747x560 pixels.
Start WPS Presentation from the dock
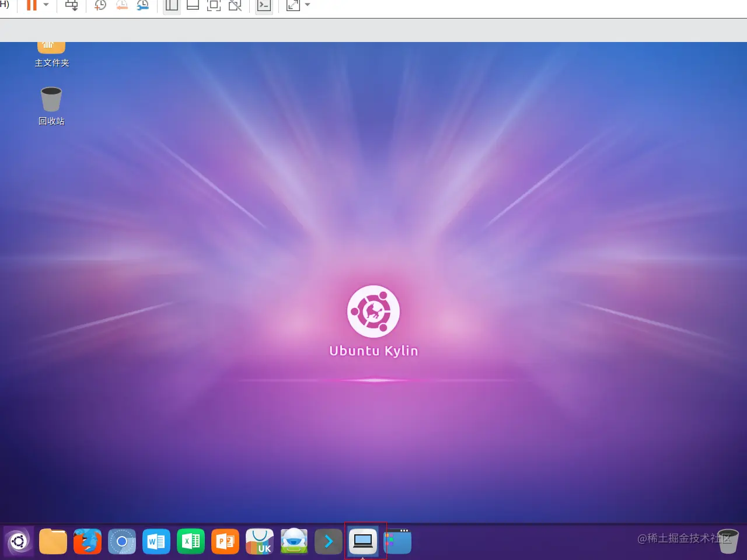coord(225,541)
